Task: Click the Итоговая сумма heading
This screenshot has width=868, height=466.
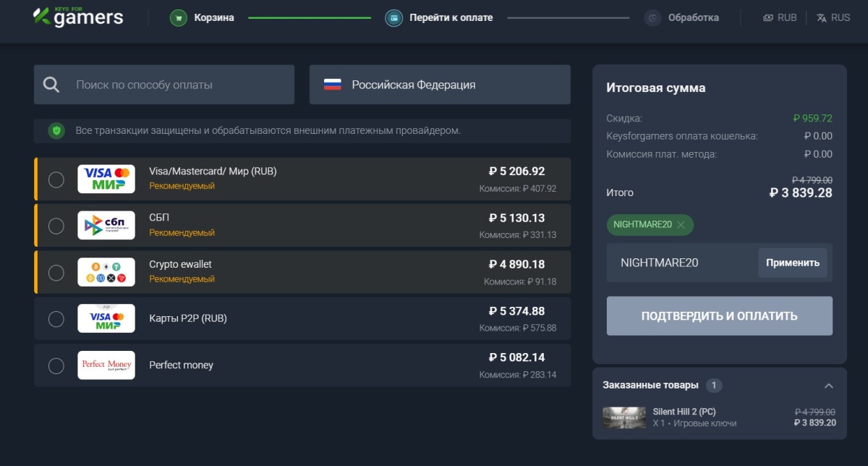Action: tap(656, 88)
